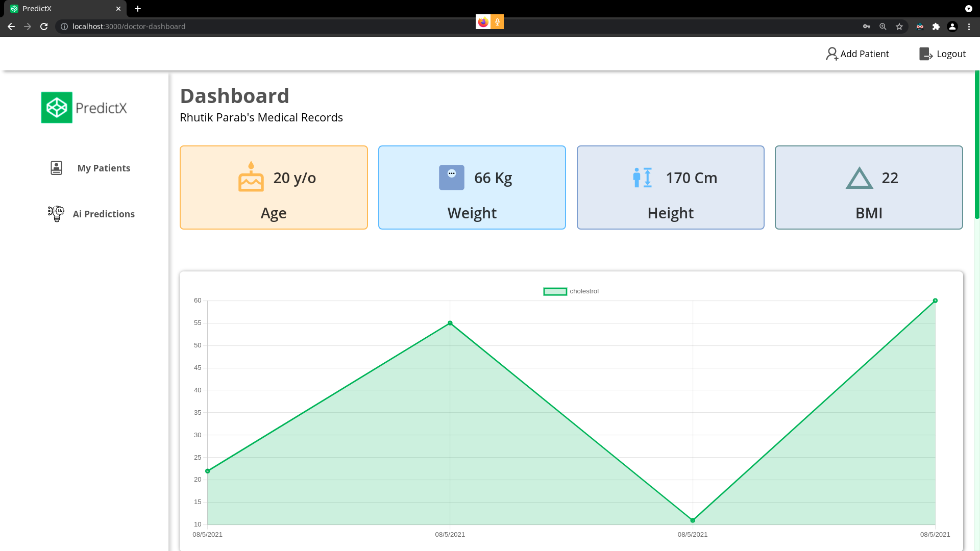Viewport: 980px width, 551px height.
Task: Click the Add Patient link
Action: coord(864,54)
